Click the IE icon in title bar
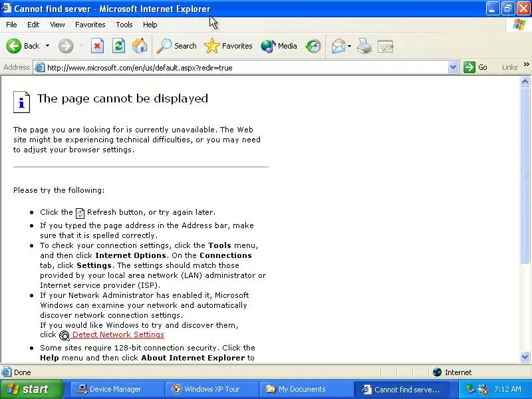The image size is (532, 399). (7, 8)
